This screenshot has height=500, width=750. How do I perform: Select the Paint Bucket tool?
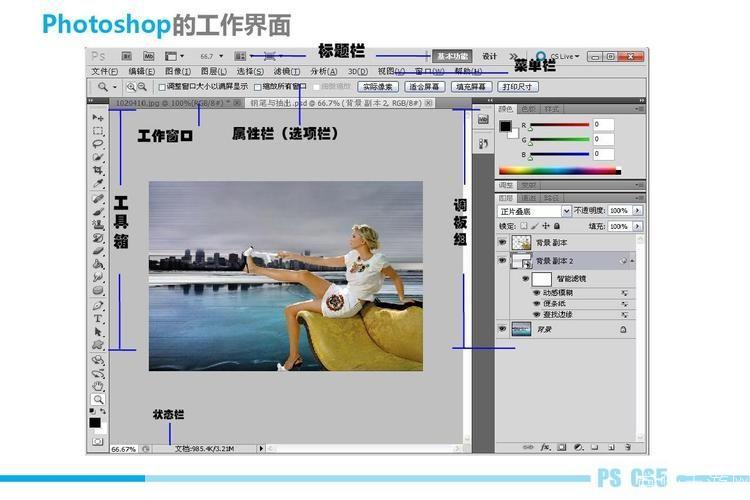[98, 264]
